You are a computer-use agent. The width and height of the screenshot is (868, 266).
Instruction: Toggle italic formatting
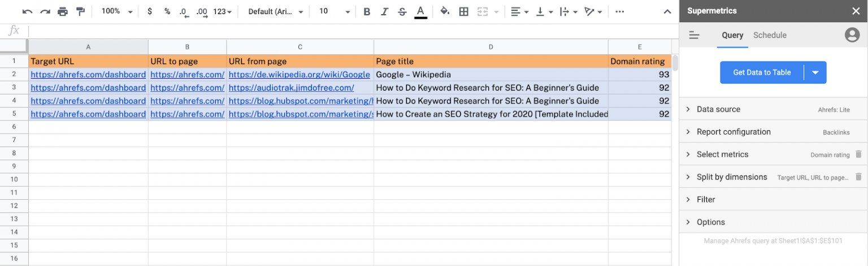pyautogui.click(x=384, y=11)
